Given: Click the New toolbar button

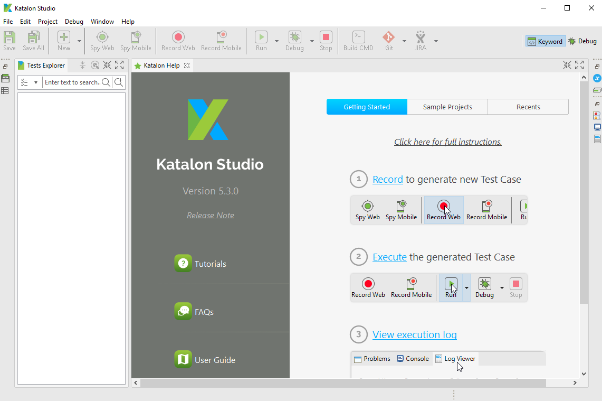Looking at the screenshot, I should [64, 40].
